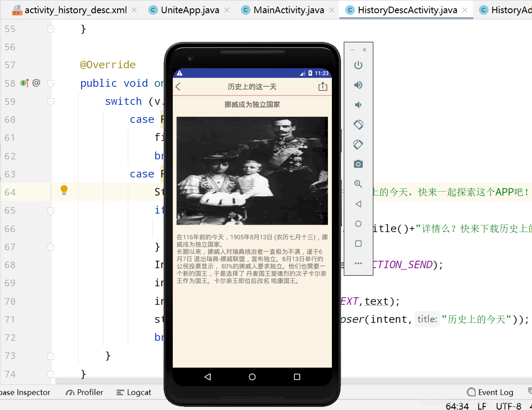Collapse fold marker at line 73
Image resolution: width=532 pixels, height=410 pixels.
(x=51, y=356)
